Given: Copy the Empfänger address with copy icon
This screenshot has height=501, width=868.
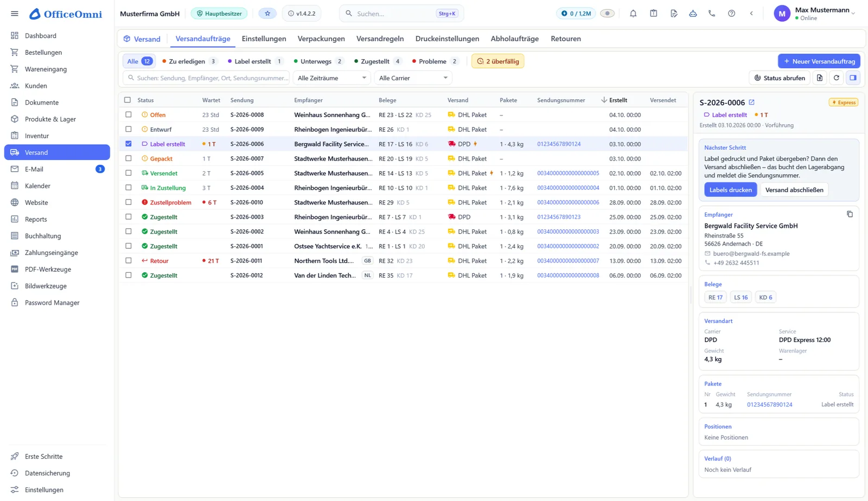Looking at the screenshot, I should pos(850,214).
